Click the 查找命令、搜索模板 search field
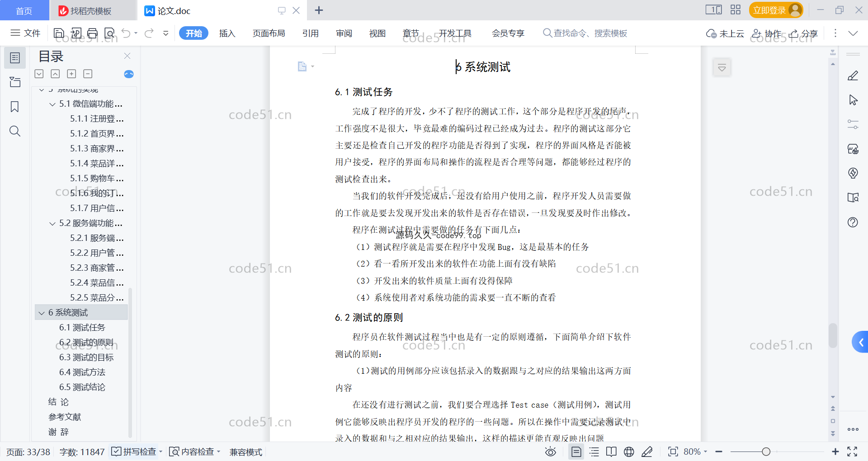 point(585,33)
